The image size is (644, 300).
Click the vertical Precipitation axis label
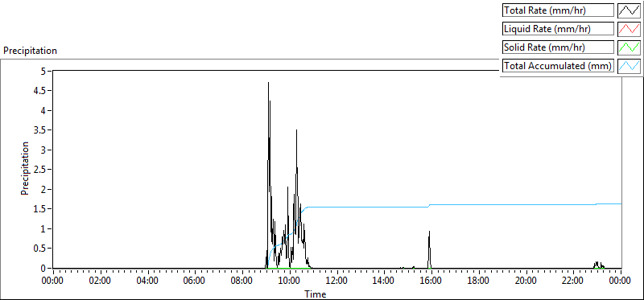(25, 168)
